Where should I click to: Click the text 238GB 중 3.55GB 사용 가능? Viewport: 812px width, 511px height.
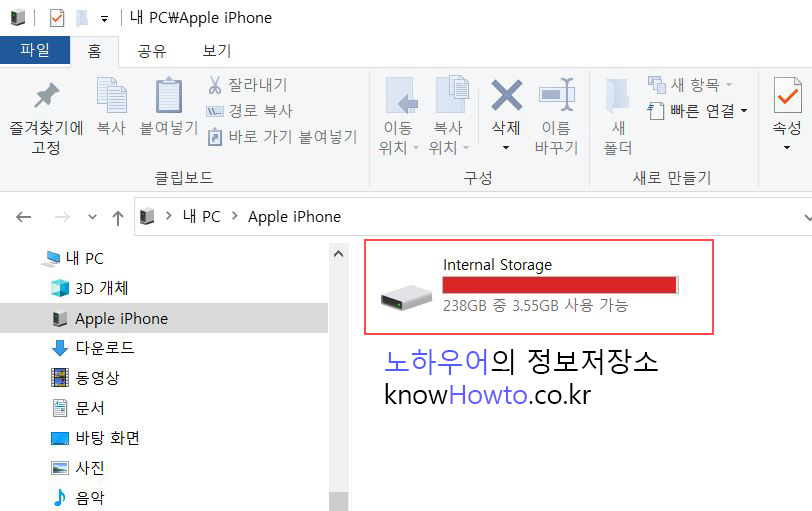pyautogui.click(x=535, y=305)
